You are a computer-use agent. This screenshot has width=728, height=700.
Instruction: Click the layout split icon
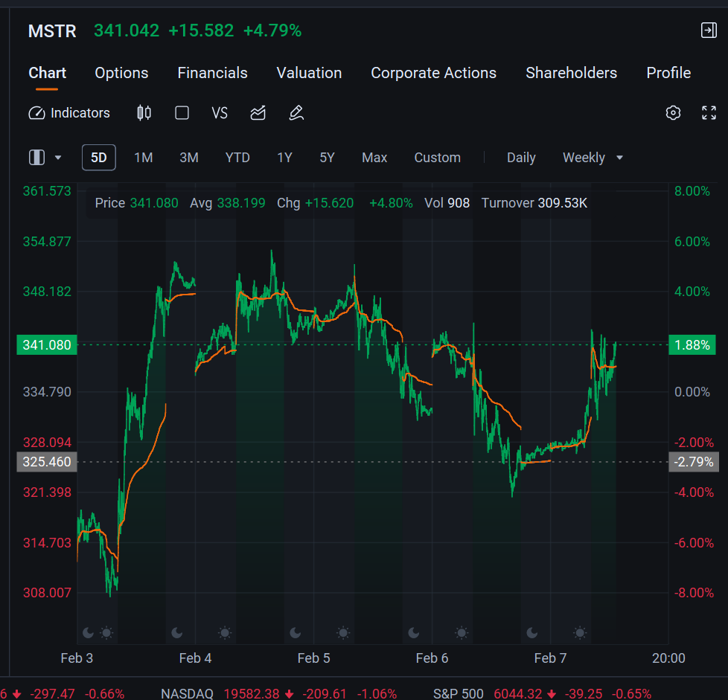click(x=36, y=157)
